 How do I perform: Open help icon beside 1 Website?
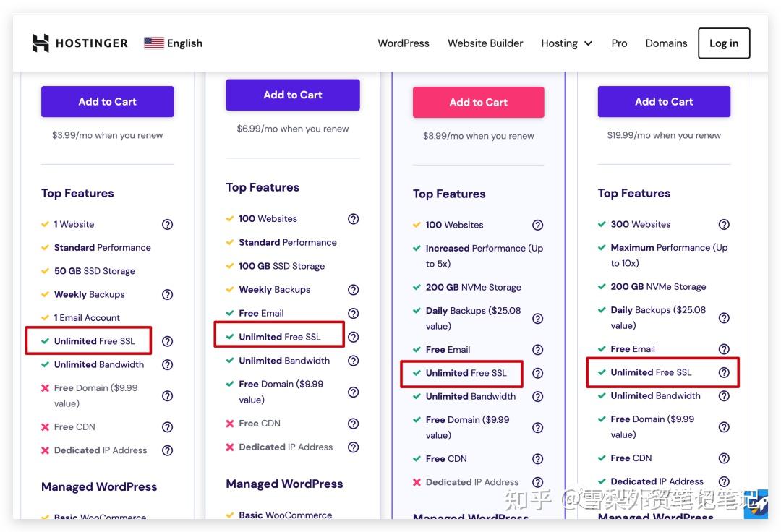[167, 225]
